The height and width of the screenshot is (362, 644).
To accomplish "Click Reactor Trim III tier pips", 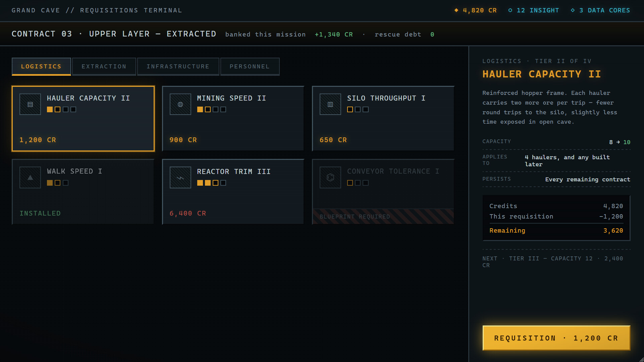I will coord(212,183).
